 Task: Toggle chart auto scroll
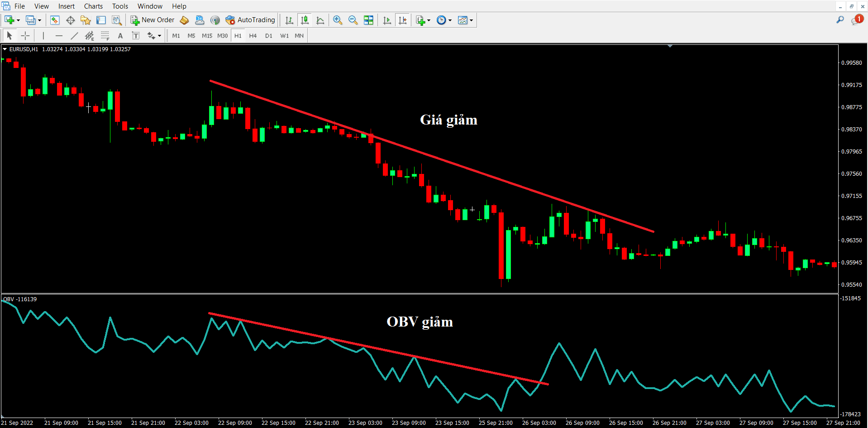pos(387,20)
